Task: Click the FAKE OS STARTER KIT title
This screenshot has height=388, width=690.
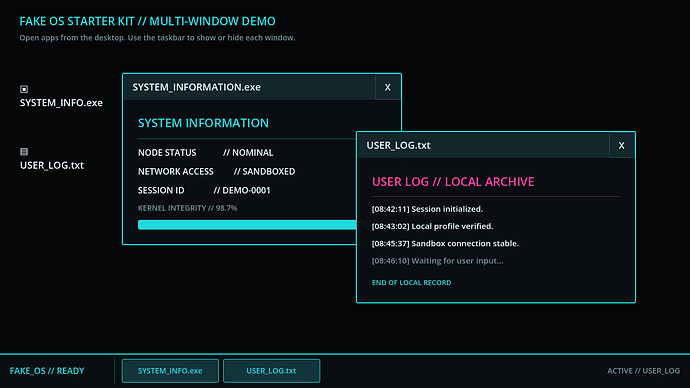Action: [147, 21]
